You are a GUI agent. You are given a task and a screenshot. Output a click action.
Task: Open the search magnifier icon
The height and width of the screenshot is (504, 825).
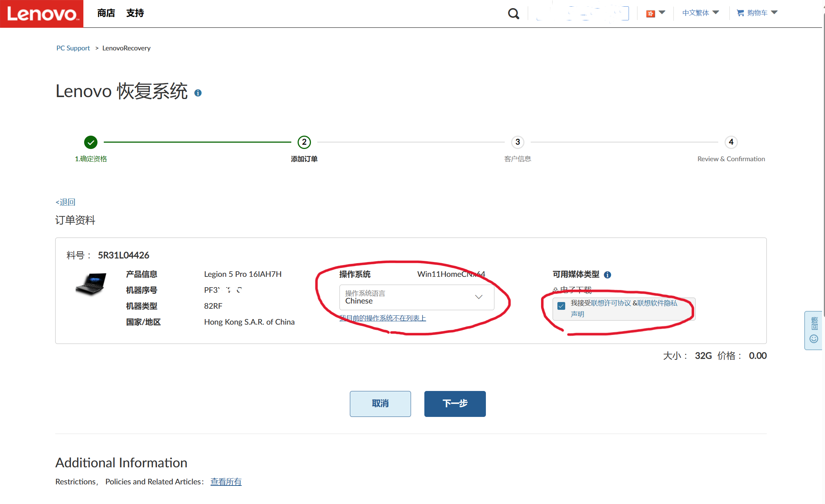point(513,14)
